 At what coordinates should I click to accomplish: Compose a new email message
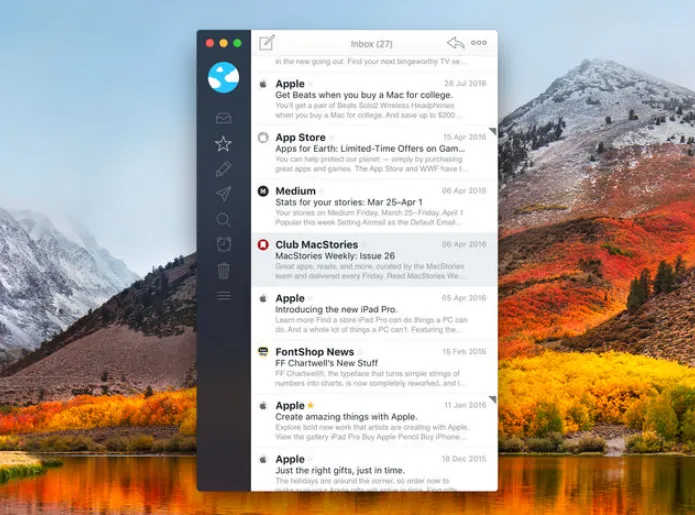(x=267, y=43)
